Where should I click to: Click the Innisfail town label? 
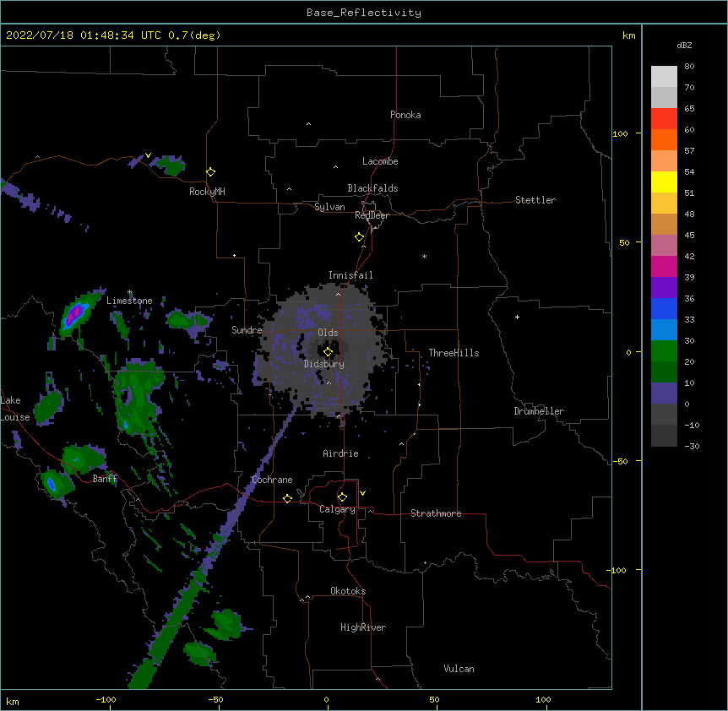pos(350,275)
